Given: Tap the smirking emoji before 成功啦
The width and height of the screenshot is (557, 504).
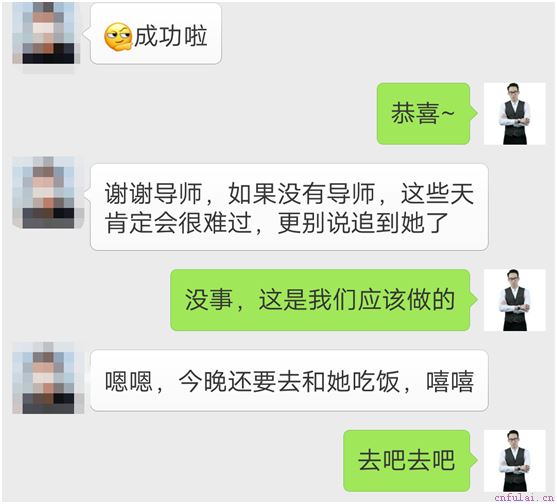Looking at the screenshot, I should pyautogui.click(x=118, y=37).
